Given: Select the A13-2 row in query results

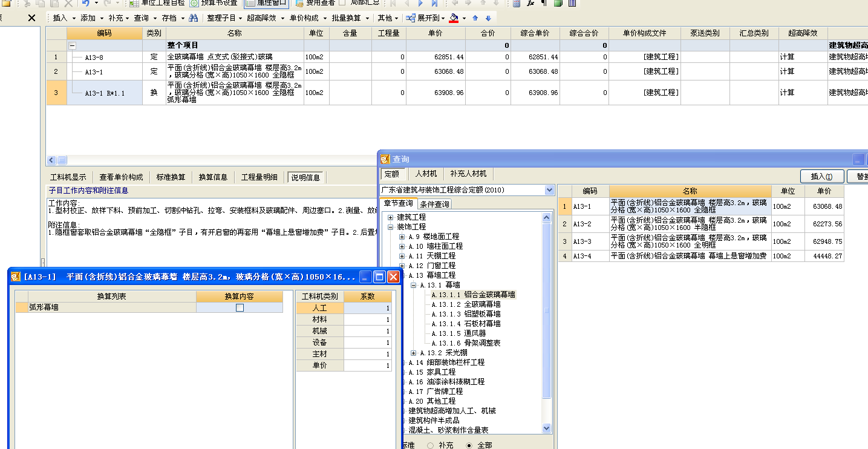Looking at the screenshot, I should [x=700, y=224].
